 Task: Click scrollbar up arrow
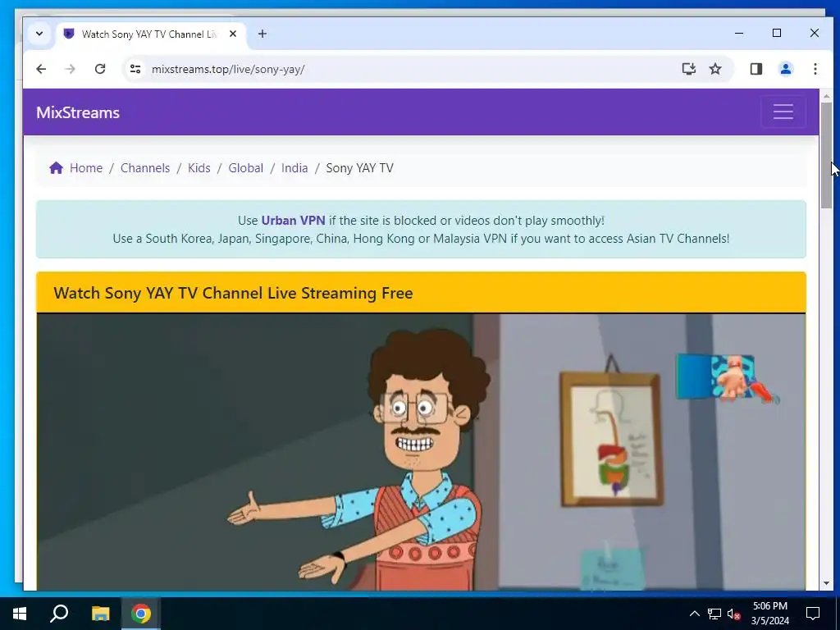point(826,96)
